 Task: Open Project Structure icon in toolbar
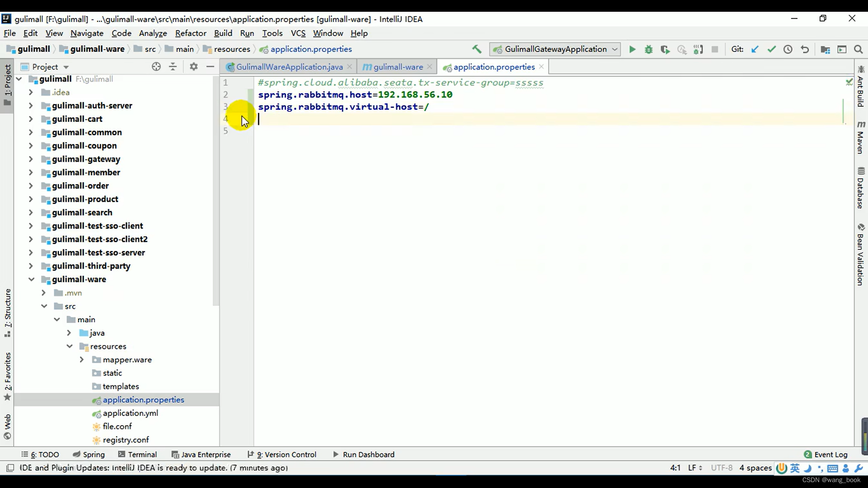pyautogui.click(x=825, y=49)
